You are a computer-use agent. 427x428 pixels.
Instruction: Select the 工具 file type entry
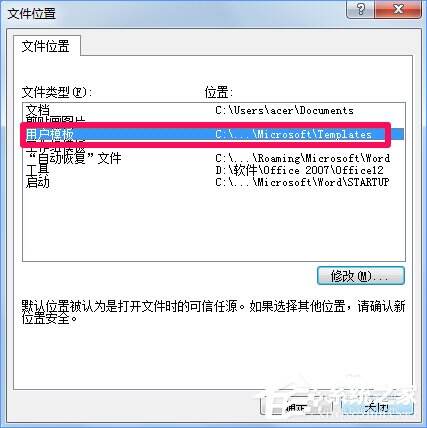coord(37,170)
